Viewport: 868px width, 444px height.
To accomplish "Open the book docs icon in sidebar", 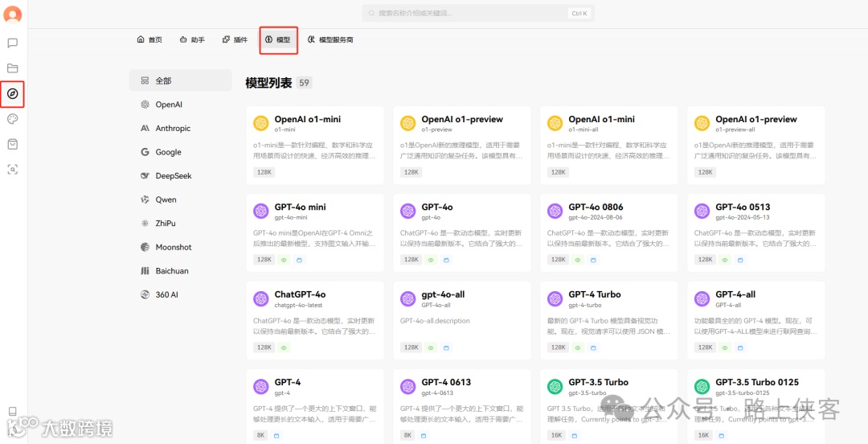I will click(13, 411).
